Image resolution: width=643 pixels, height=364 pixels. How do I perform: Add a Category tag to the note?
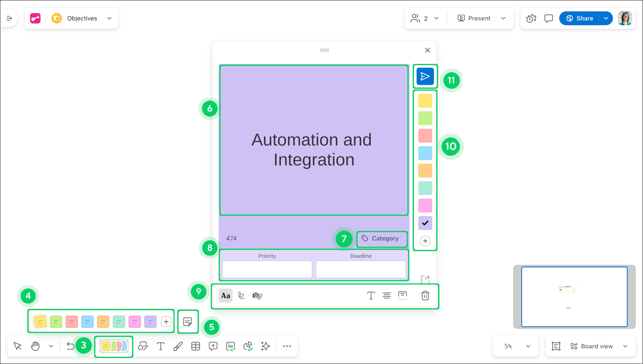point(381,239)
